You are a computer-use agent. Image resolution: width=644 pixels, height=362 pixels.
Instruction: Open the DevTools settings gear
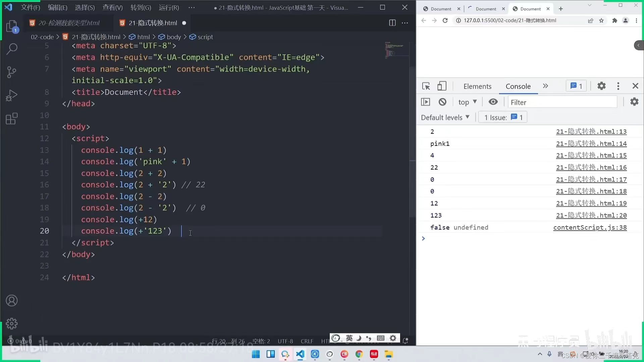[x=601, y=86]
